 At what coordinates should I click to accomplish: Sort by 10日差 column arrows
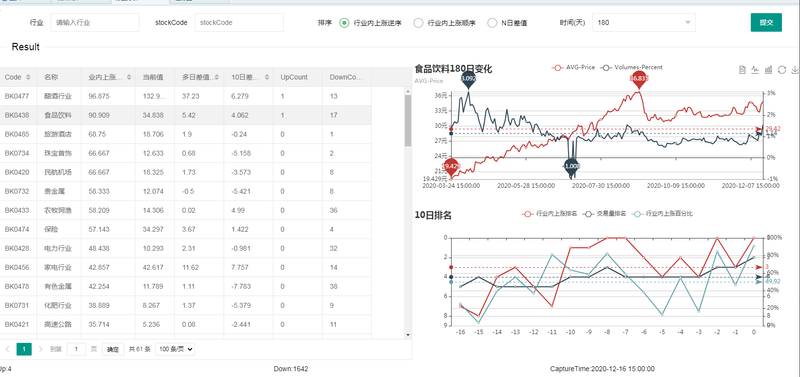(266, 78)
